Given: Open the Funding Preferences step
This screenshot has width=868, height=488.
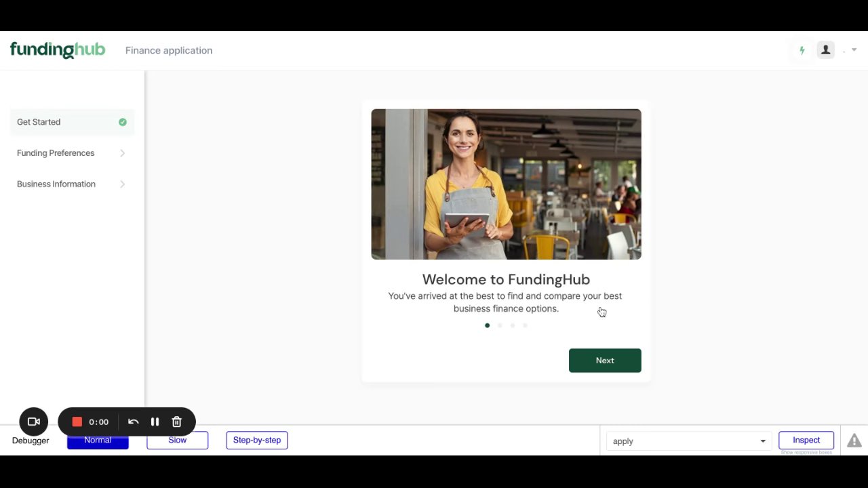Looking at the screenshot, I should (x=72, y=153).
